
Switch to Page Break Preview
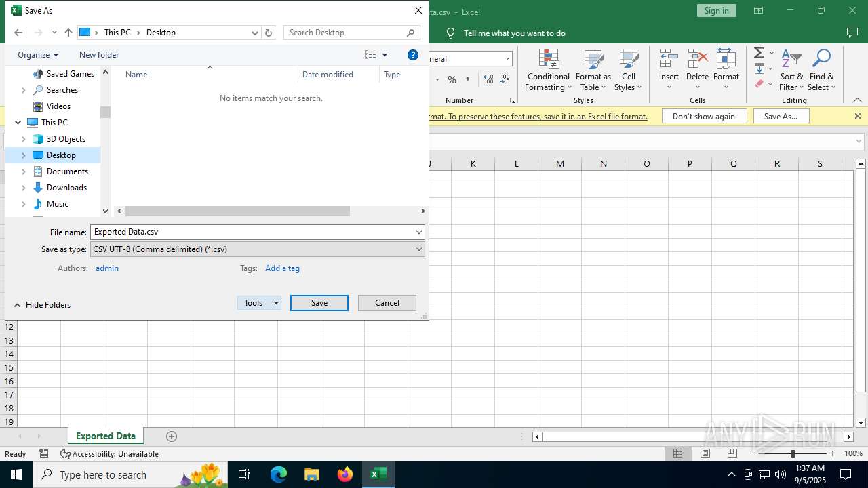(x=732, y=453)
